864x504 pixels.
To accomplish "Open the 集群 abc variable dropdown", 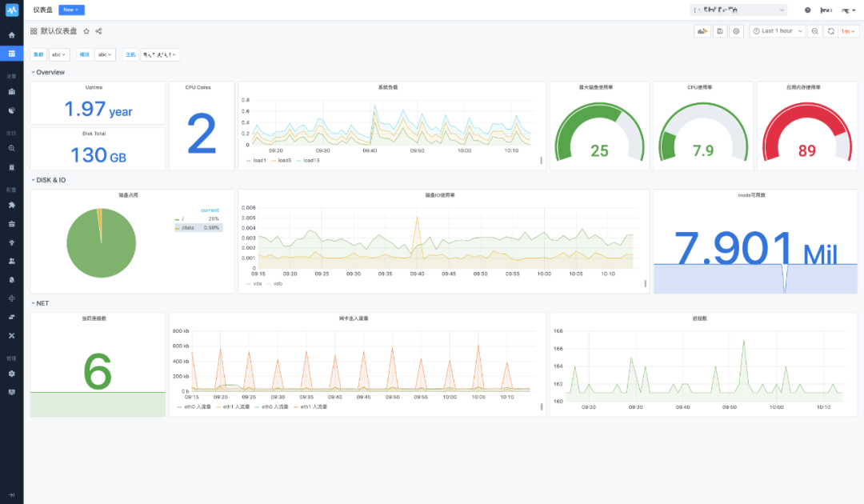I will pos(59,54).
